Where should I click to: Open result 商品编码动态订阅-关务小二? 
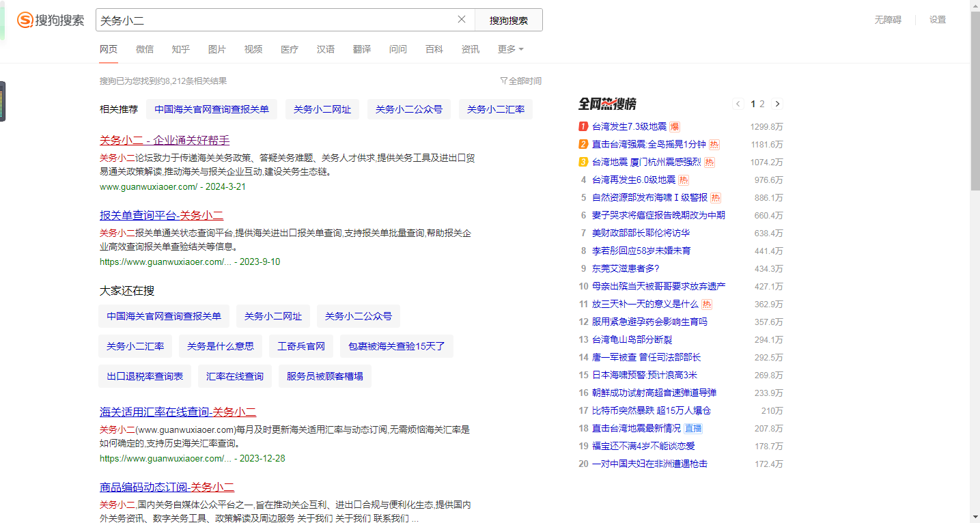167,487
